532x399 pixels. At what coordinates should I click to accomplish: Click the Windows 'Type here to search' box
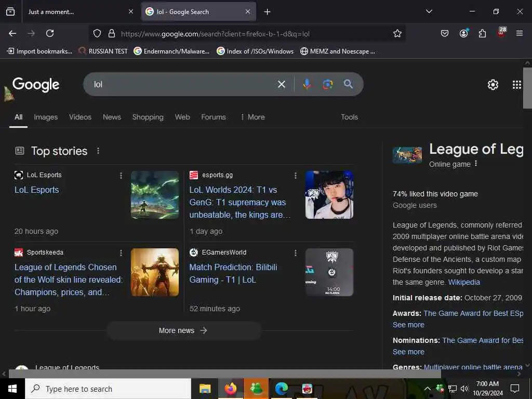[x=108, y=389]
